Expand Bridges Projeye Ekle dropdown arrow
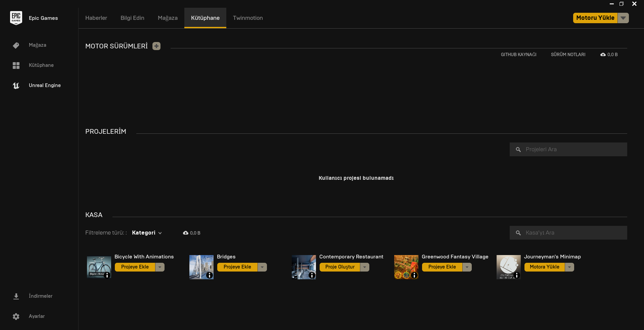Viewport: 644px width, 330px height. pos(262,267)
